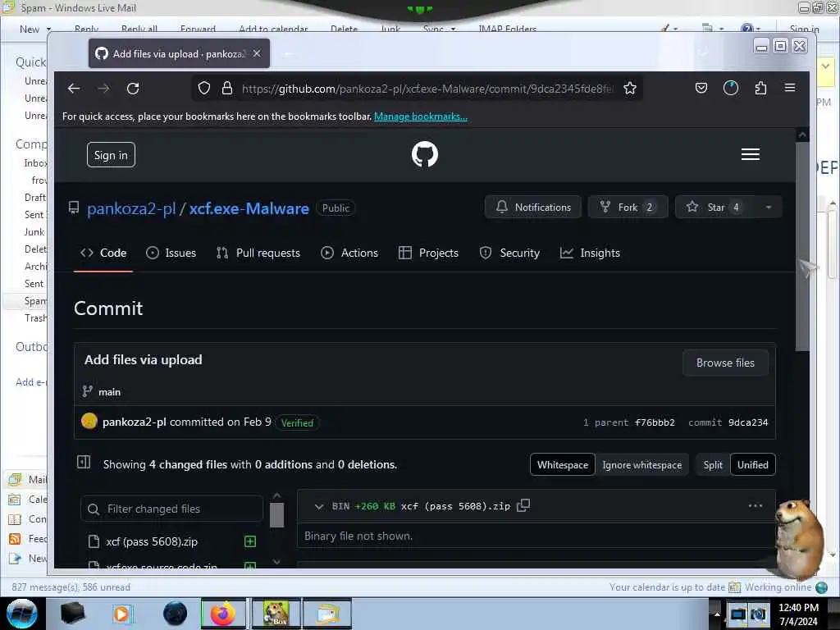
Task: Open the three-dot options for xcf zip file
Action: pos(755,505)
